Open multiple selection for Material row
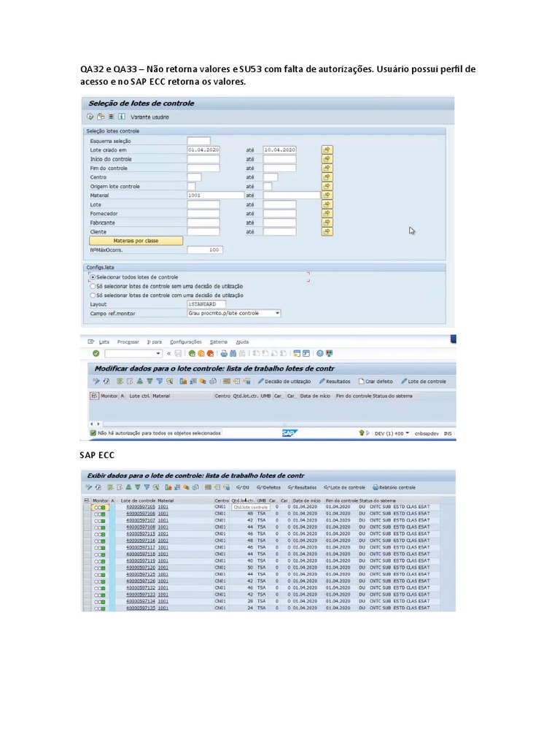The height and width of the screenshot is (747, 560). coord(327,196)
